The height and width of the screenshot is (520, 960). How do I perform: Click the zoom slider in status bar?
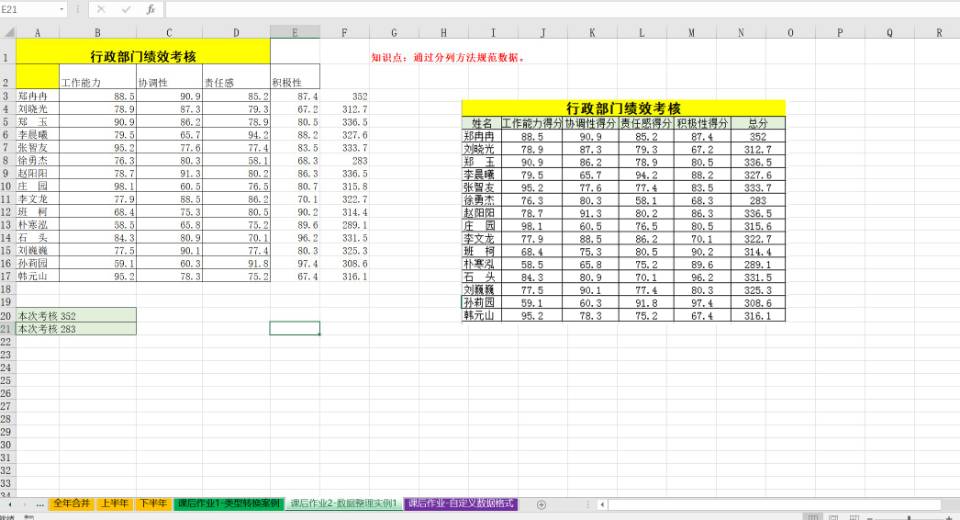tap(909, 518)
